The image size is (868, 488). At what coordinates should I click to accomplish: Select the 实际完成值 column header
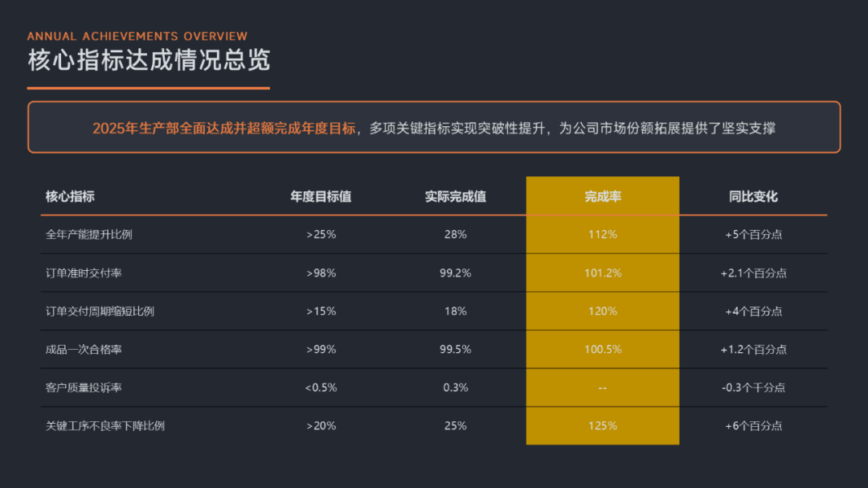pos(455,197)
